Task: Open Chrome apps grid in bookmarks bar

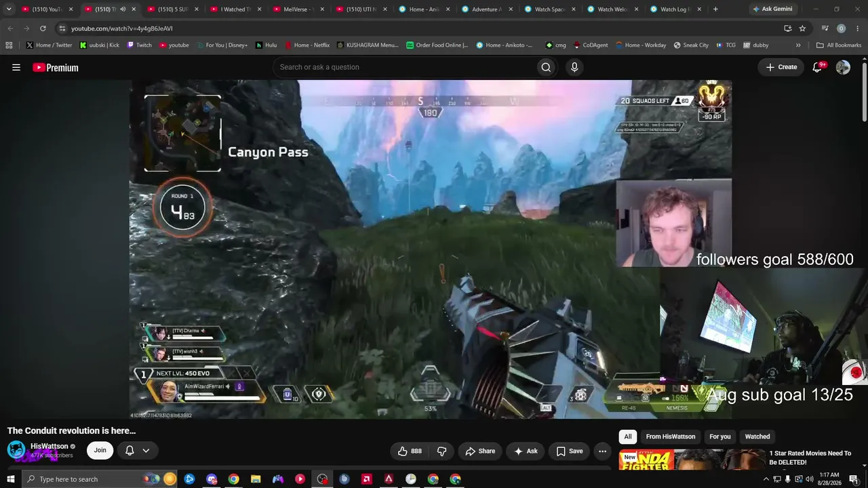Action: pos(9,45)
